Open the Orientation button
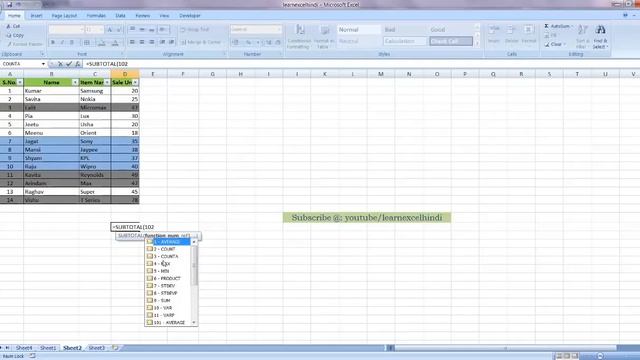The height and width of the screenshot is (360, 640). [x=163, y=29]
